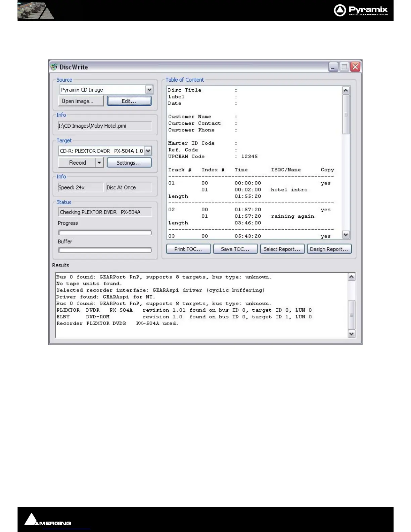Image resolution: width=411 pixels, height=532 pixels.
Task: Open Design Report editor
Action: [x=329, y=249]
